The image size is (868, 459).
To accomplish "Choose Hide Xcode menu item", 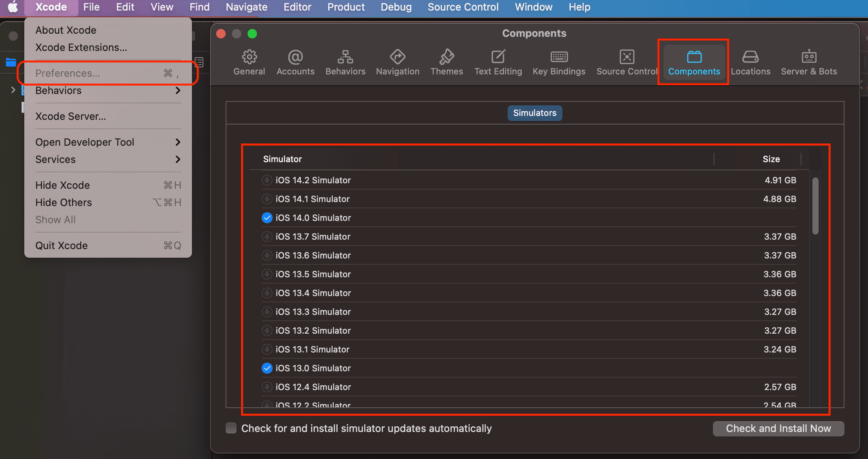I will pyautogui.click(x=108, y=185).
